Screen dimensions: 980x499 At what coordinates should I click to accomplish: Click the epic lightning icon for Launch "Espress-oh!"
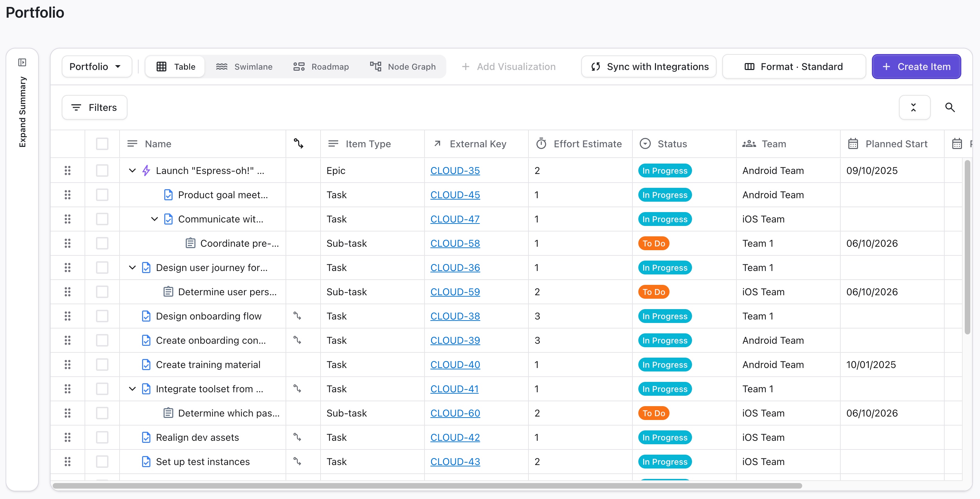[x=146, y=170]
